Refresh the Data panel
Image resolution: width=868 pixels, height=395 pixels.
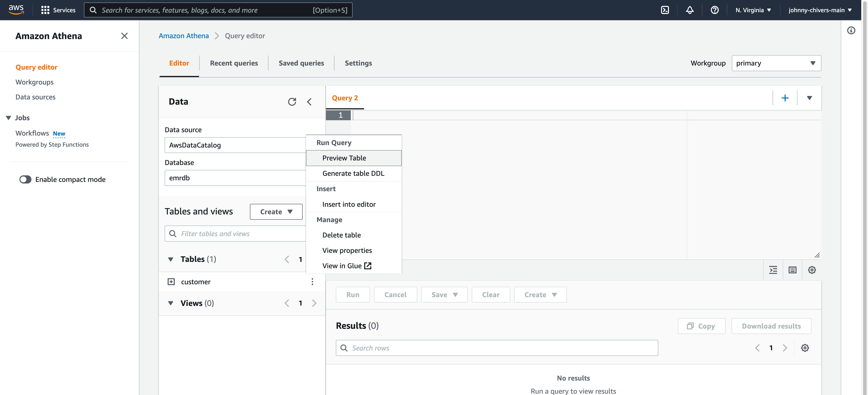click(292, 102)
